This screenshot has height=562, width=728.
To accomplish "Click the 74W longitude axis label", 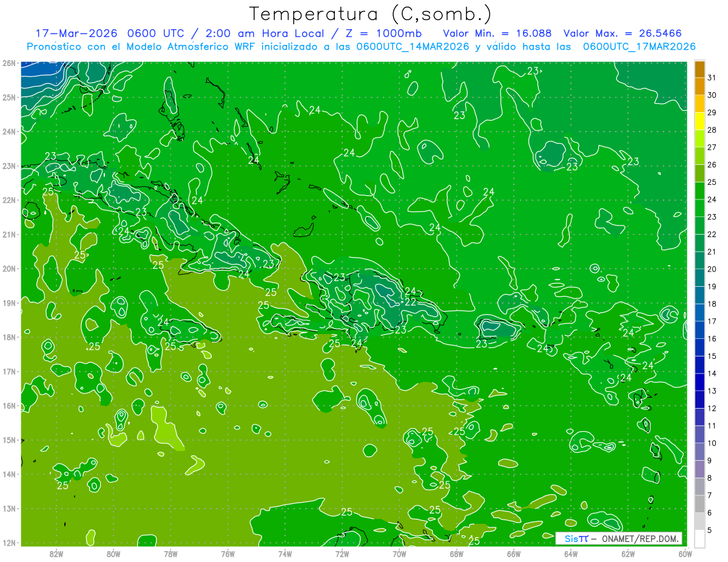I will point(285,554).
